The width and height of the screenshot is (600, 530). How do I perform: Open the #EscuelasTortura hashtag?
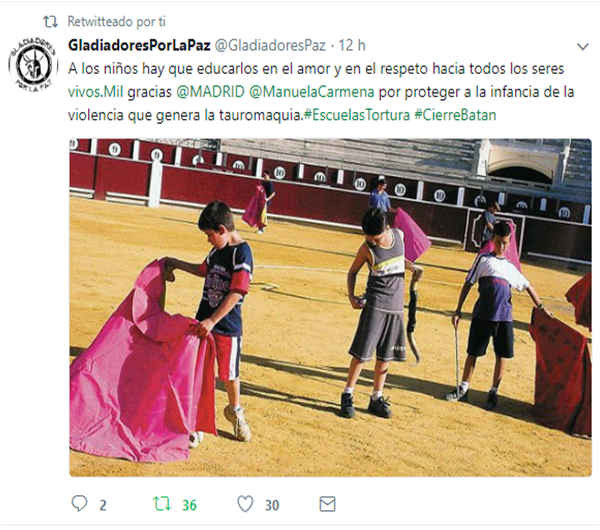357,115
